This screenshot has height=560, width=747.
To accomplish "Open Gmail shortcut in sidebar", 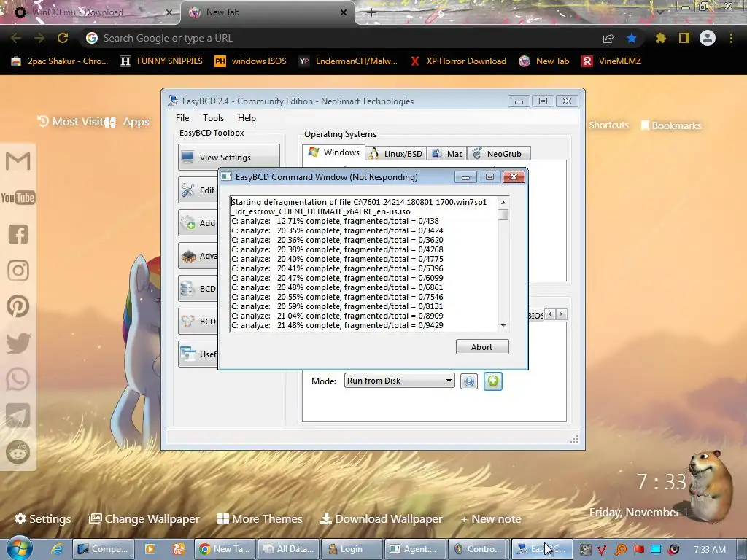I will pos(18,161).
